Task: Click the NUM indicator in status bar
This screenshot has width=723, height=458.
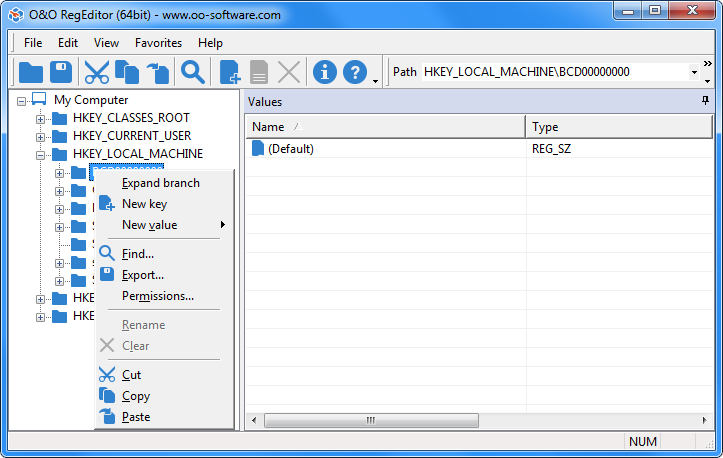Action: pos(643,442)
